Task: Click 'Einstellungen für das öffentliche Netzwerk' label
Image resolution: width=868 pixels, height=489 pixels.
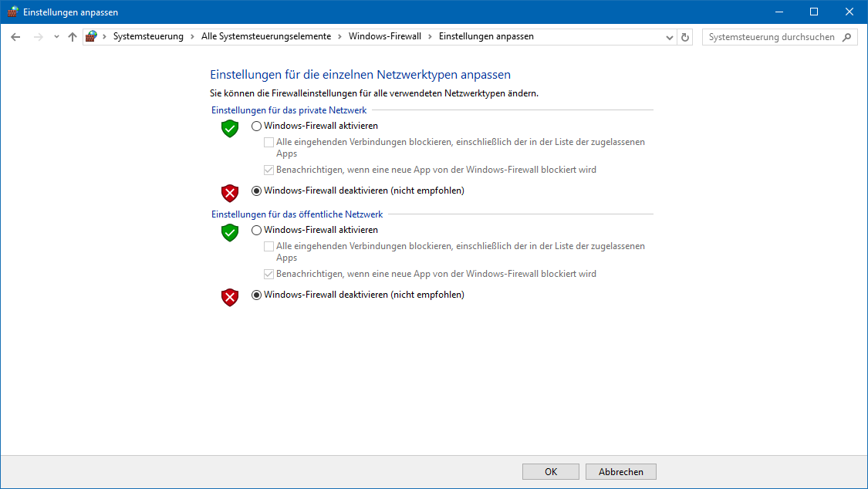Action: 297,214
